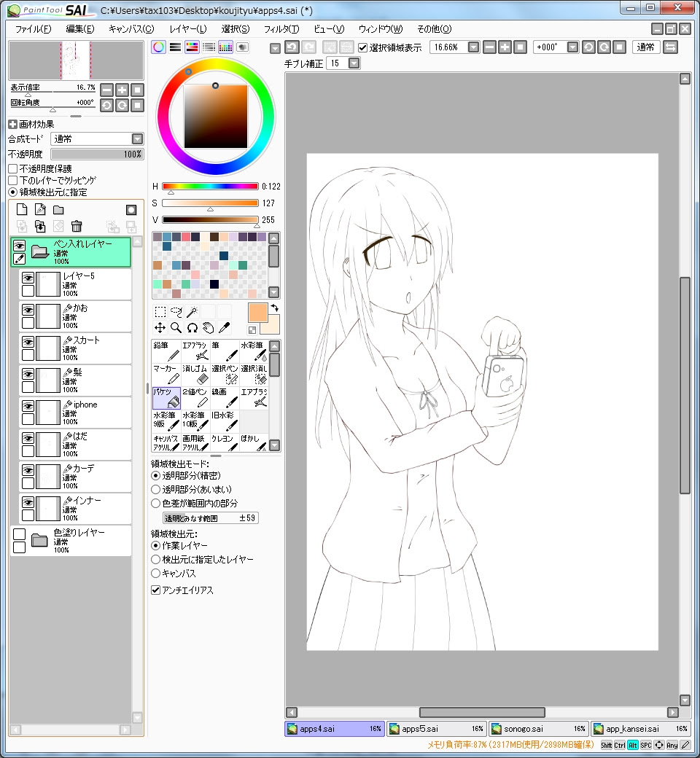Switch to the app_kansei.sai document tab
Screen dimensions: 700x758
click(x=640, y=729)
